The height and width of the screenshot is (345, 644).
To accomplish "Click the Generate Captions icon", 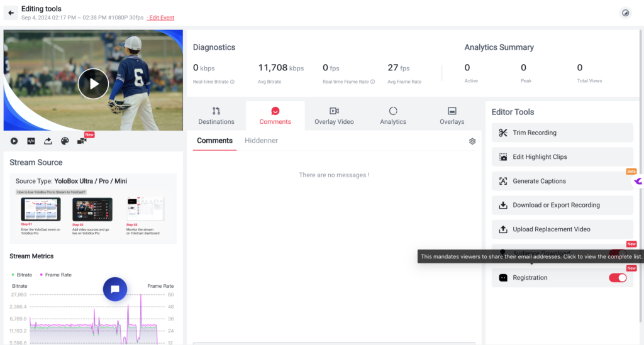I will (503, 181).
